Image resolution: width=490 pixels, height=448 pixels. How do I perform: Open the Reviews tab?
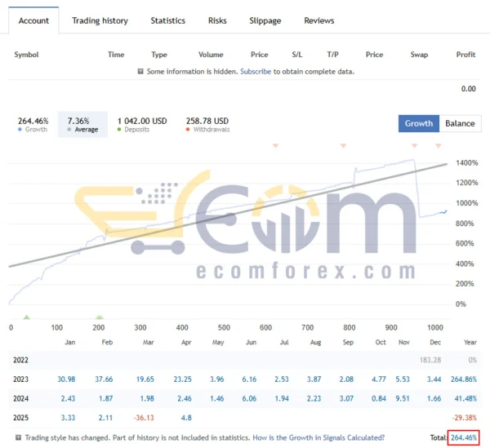point(318,20)
